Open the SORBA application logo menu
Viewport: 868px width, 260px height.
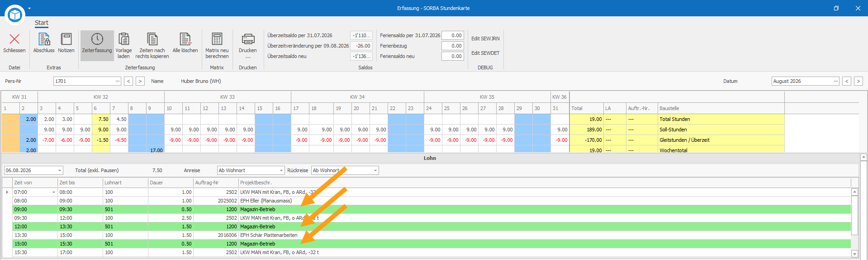click(x=15, y=14)
